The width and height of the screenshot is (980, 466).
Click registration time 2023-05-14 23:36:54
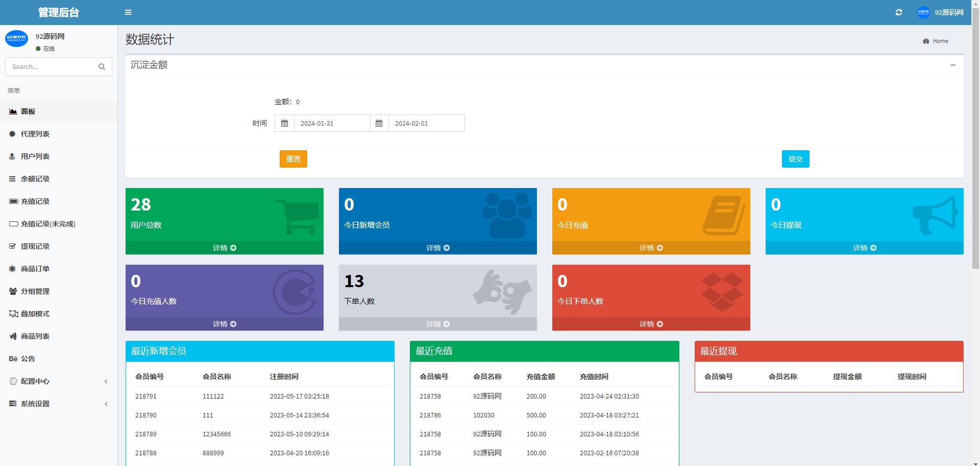(x=299, y=415)
